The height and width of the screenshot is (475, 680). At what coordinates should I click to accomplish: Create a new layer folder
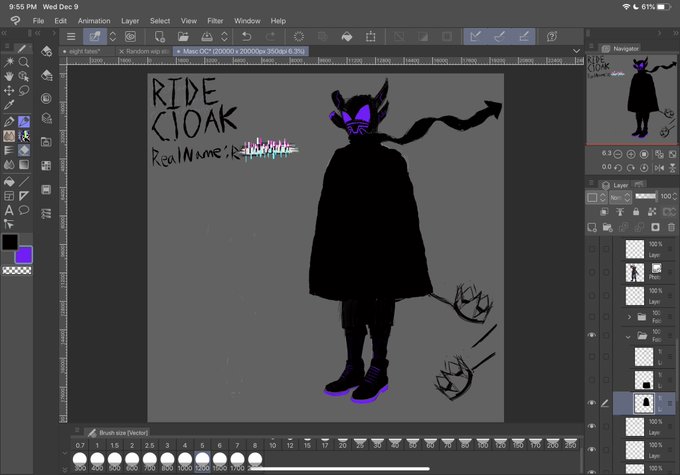coord(607,227)
